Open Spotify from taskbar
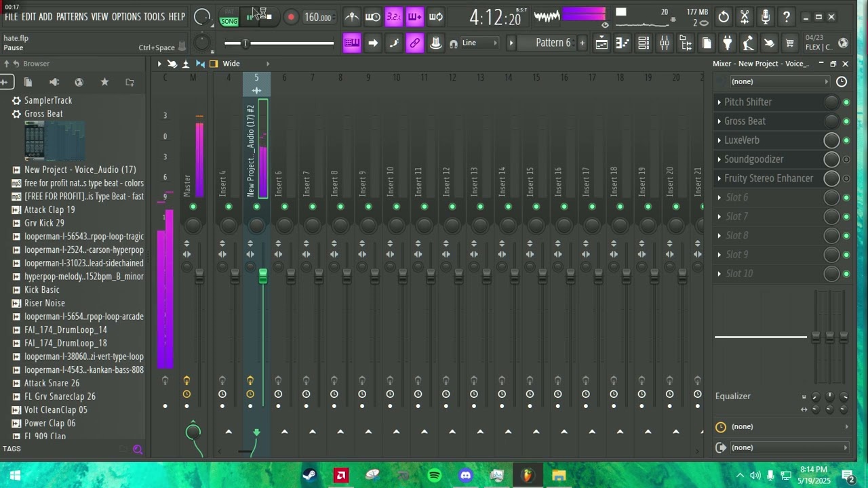 (x=435, y=476)
